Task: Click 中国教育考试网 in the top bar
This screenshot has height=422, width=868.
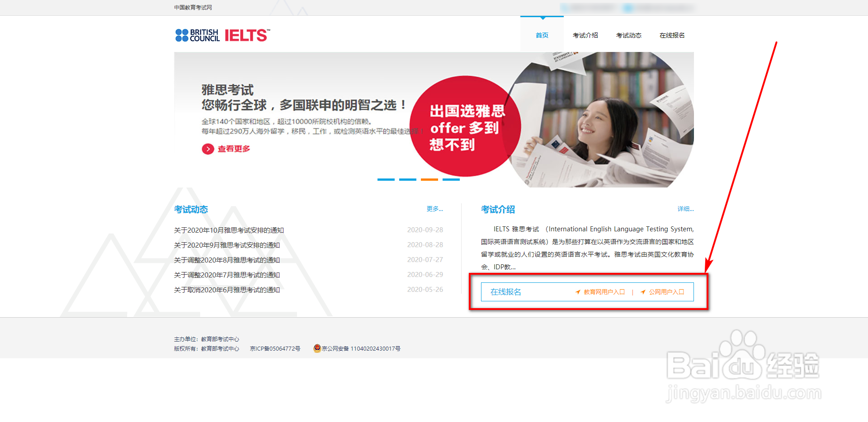Action: [x=193, y=7]
